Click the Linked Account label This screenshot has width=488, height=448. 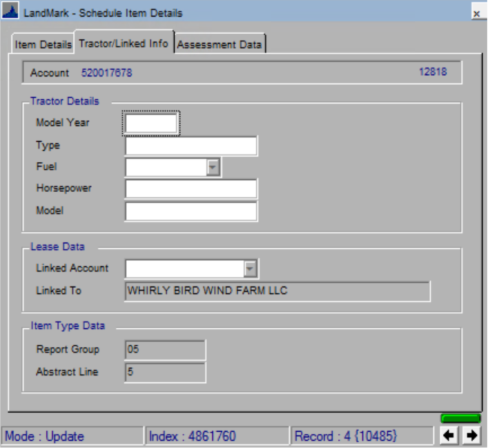72,268
